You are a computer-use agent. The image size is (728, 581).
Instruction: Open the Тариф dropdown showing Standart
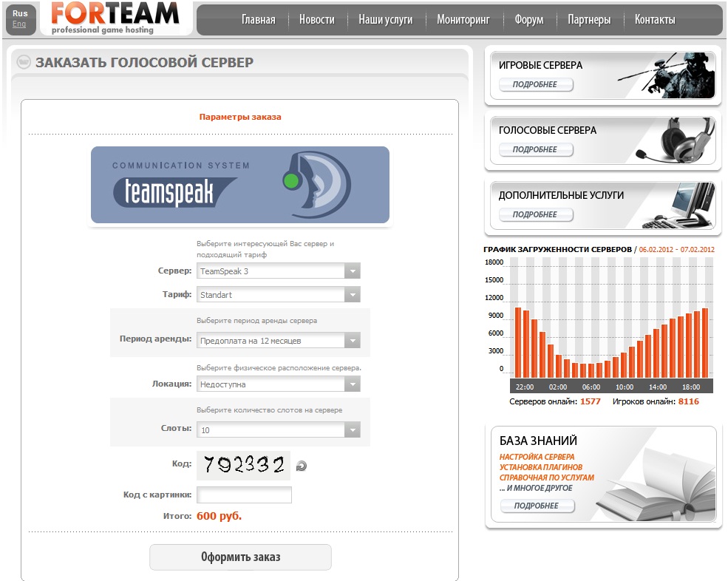pyautogui.click(x=279, y=294)
